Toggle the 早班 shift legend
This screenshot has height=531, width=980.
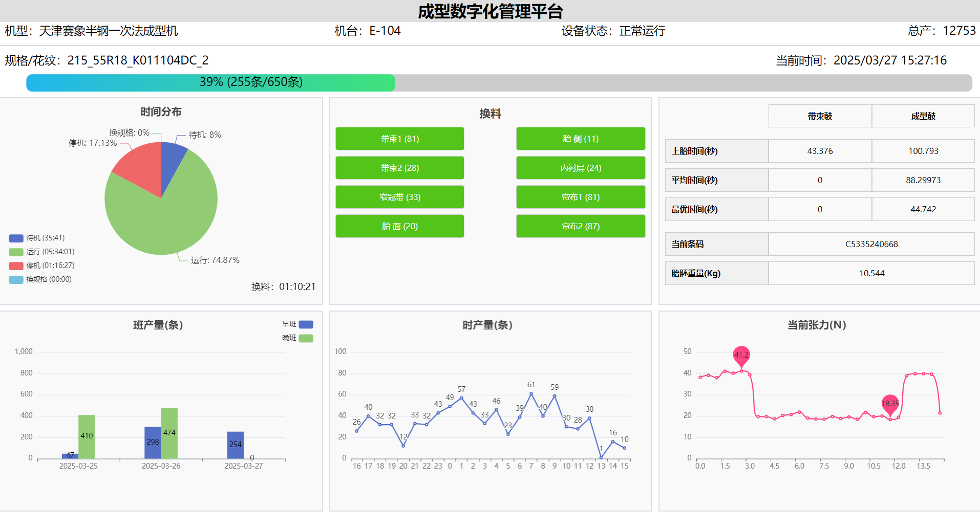click(x=305, y=324)
